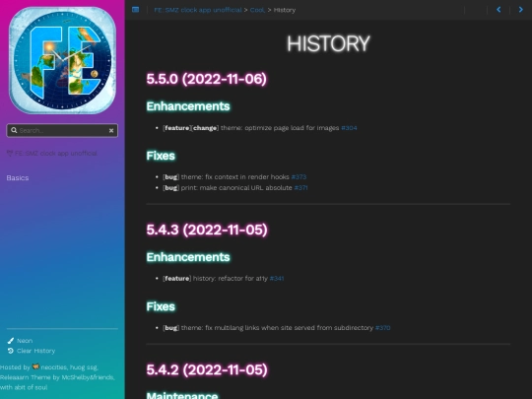532x399 pixels.
Task: Click the 5.4.3 (2022-11-05) heading
Action: (207, 230)
